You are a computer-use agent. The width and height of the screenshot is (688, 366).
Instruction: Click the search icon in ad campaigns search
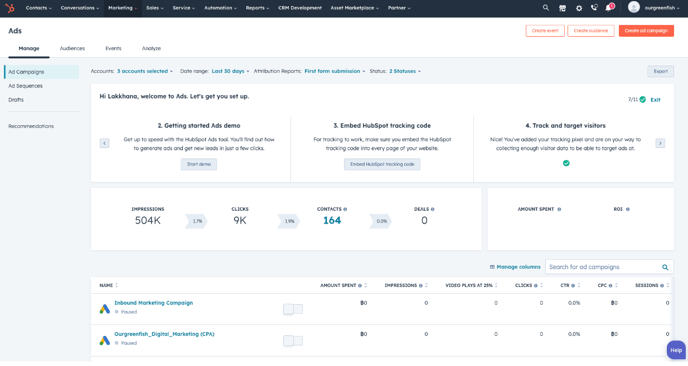[665, 267]
